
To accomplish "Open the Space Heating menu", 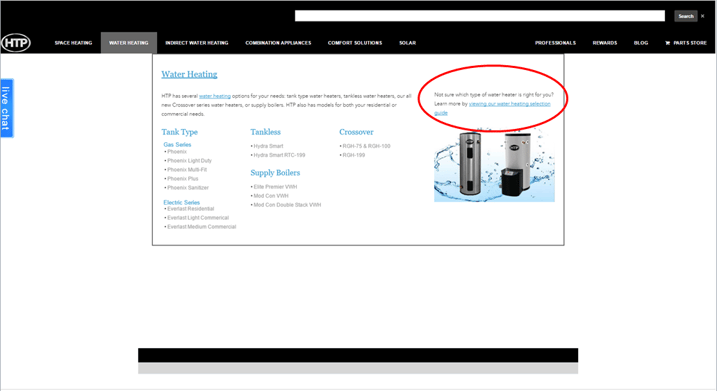I will coord(73,43).
